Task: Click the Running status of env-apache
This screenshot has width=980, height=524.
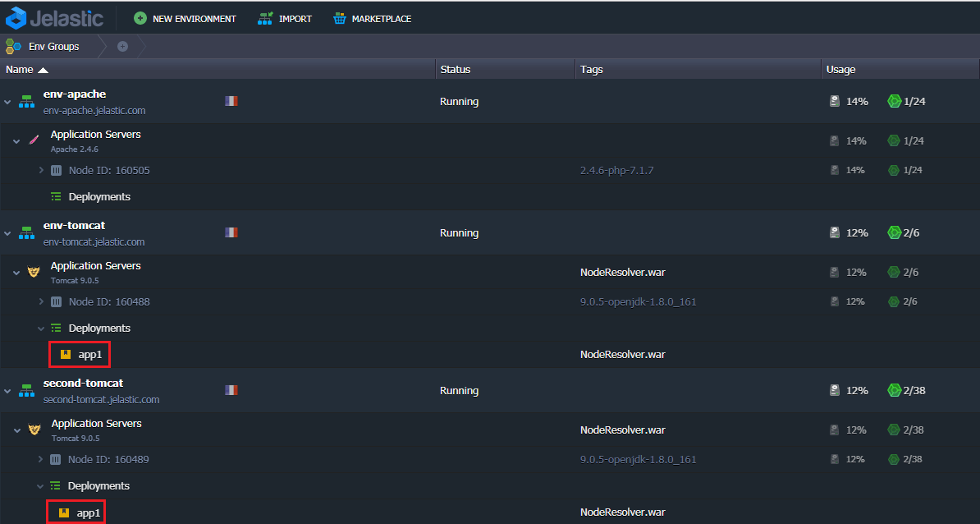Action: [x=460, y=101]
